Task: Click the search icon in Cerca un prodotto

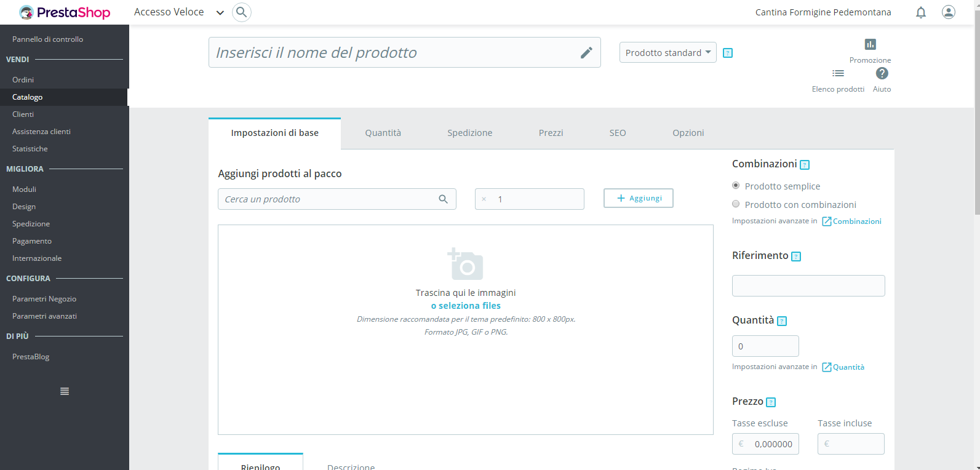Action: click(443, 199)
